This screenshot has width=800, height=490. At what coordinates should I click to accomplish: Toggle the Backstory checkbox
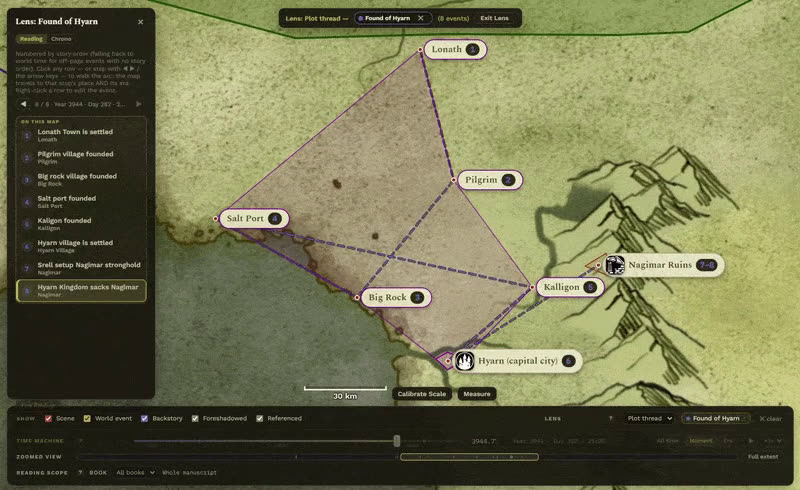click(x=144, y=419)
